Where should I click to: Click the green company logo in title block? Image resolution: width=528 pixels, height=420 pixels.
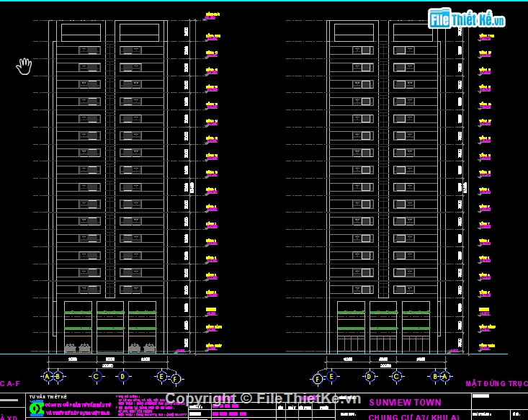36,408
